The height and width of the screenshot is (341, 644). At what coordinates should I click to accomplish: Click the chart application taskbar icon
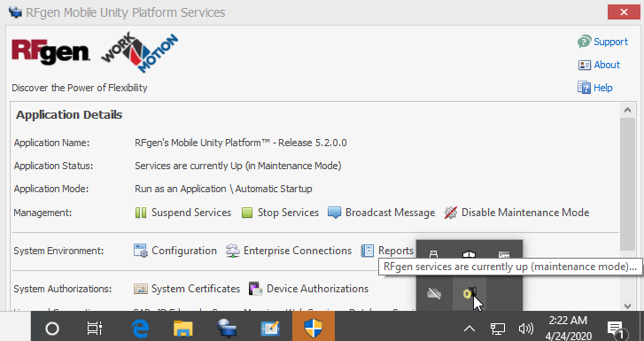point(270,329)
